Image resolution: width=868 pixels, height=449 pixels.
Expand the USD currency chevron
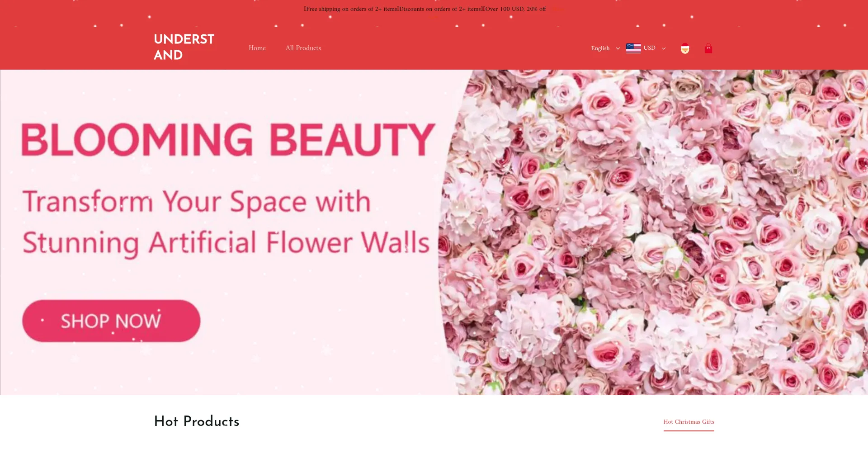[x=664, y=48]
